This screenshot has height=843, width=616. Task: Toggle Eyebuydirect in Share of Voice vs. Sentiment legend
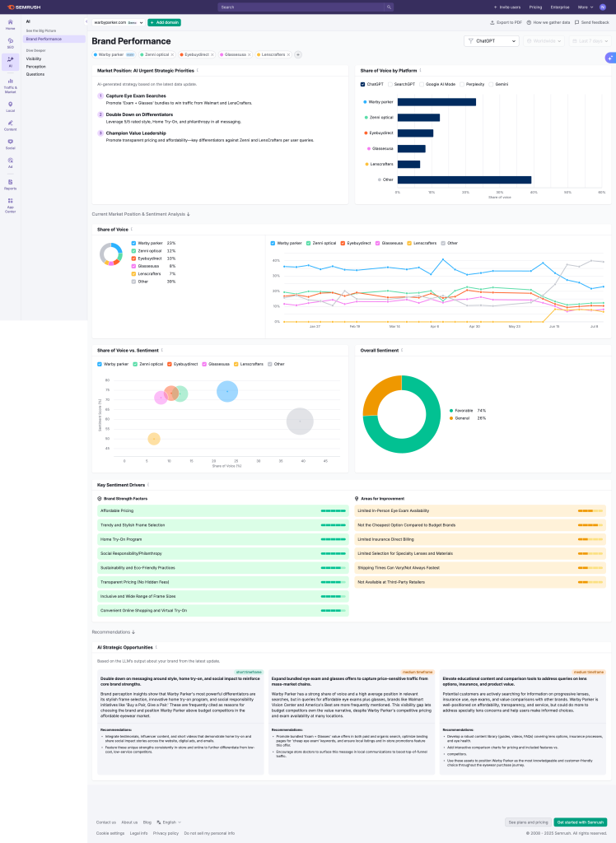click(170, 364)
